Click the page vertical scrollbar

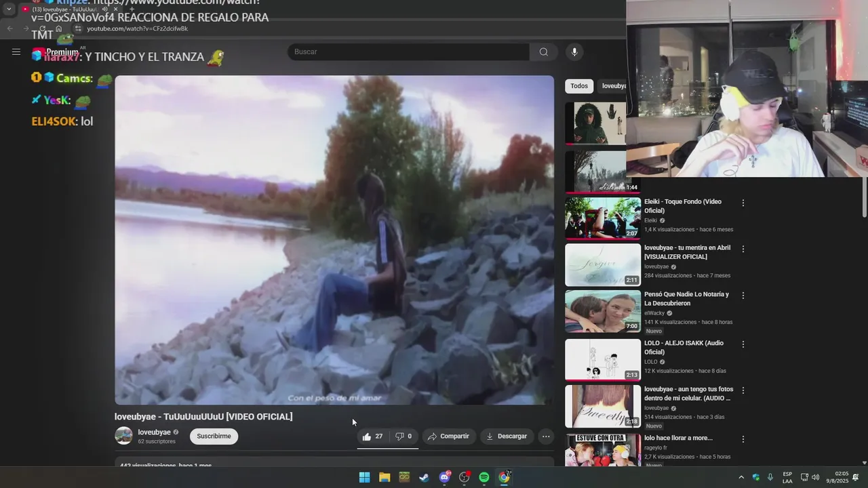pos(864,197)
